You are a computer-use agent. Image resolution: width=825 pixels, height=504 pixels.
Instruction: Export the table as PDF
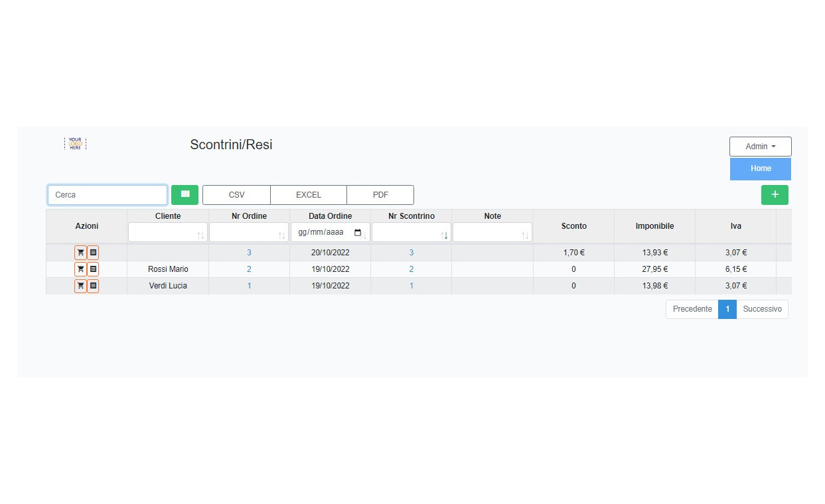380,195
